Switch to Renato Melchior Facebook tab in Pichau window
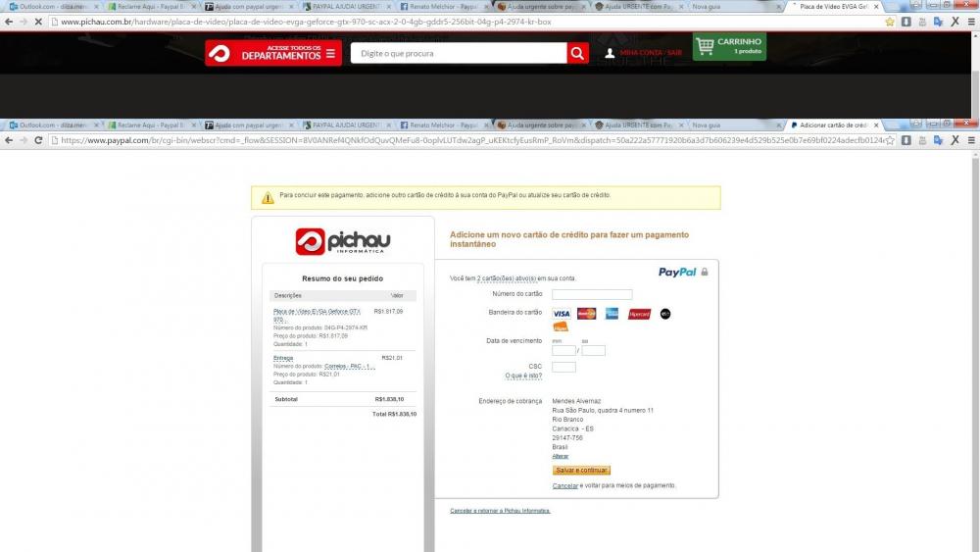Viewport: 980px width, 552px height. pos(443,6)
